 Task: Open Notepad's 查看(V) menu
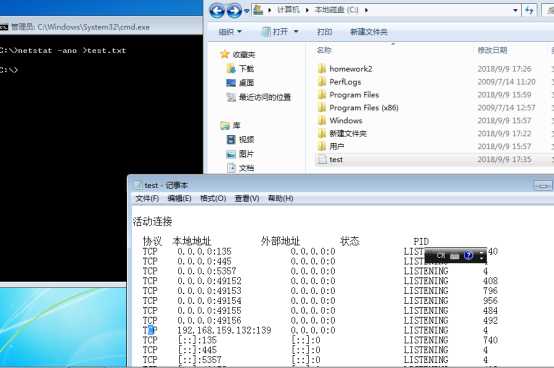click(x=247, y=198)
